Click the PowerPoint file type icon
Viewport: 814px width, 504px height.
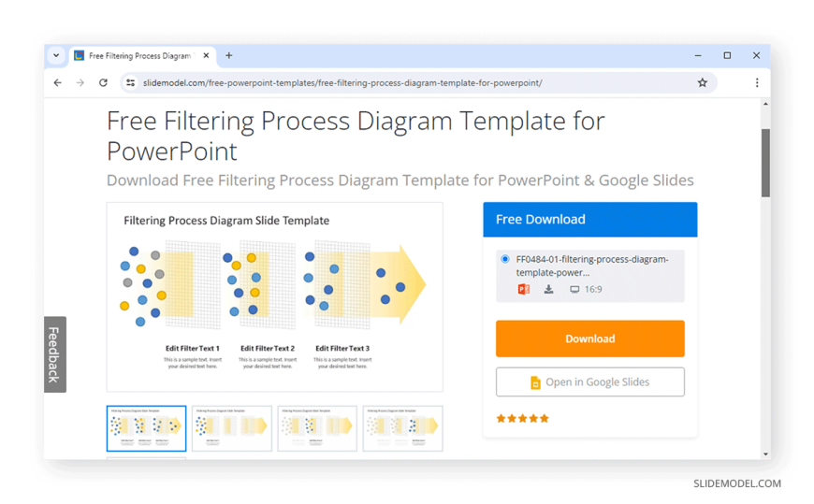524,289
